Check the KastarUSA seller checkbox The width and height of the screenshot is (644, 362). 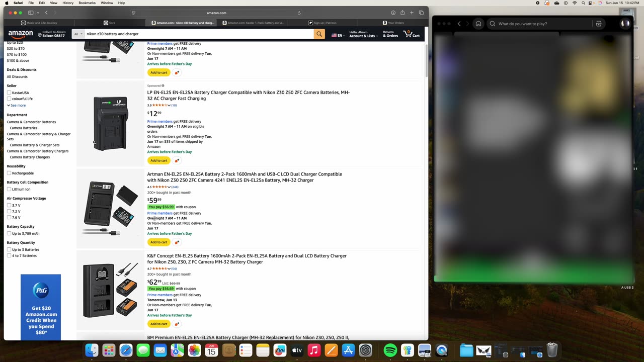(9, 93)
